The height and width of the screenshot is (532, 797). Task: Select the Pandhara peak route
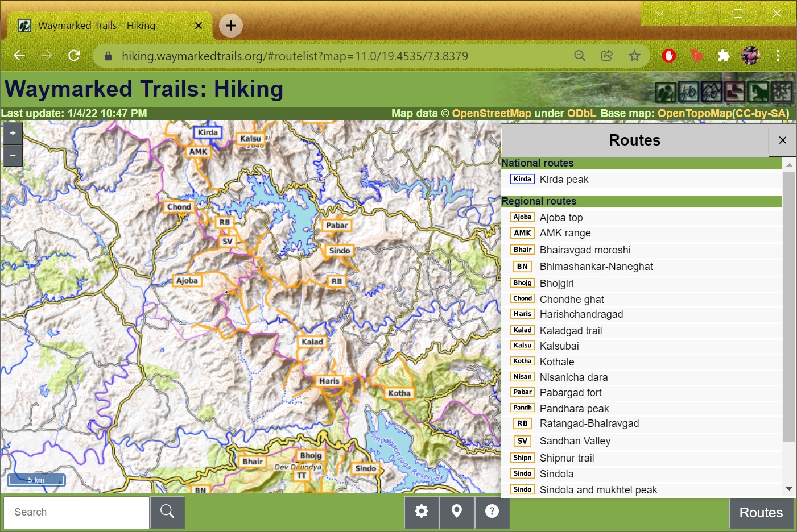(x=642, y=408)
